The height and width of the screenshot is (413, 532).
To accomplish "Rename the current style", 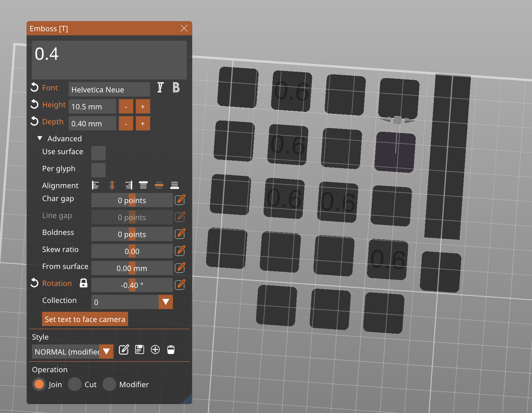I will tap(124, 349).
